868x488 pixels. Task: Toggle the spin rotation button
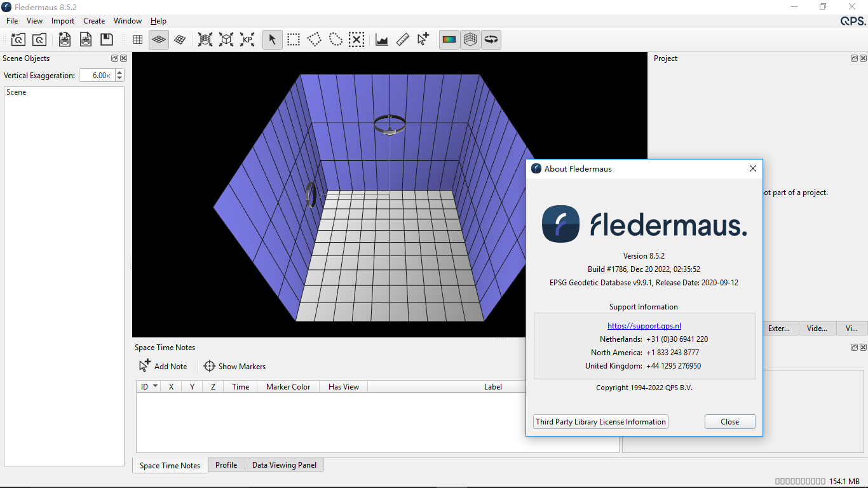(x=491, y=39)
